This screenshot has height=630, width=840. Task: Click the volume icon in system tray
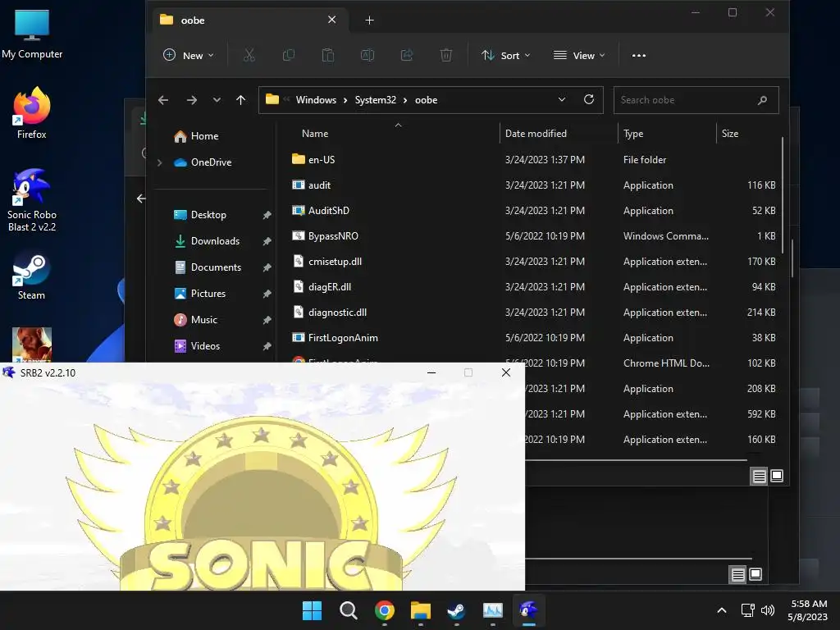(x=768, y=610)
